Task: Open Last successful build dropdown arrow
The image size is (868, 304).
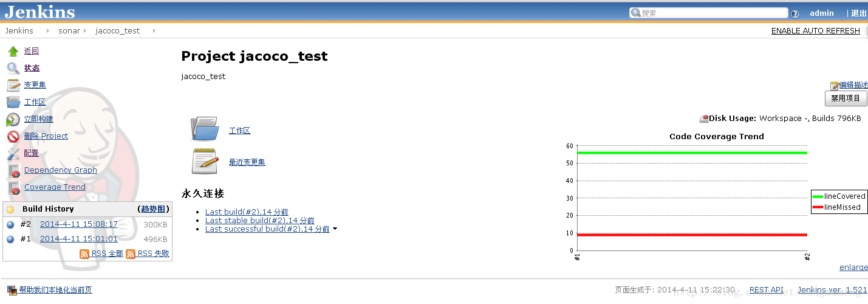Action: click(335, 229)
